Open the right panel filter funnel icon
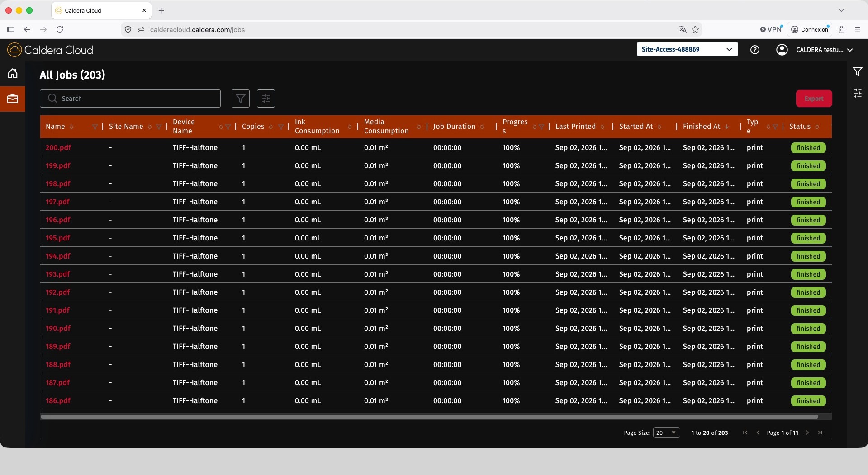 (x=857, y=71)
